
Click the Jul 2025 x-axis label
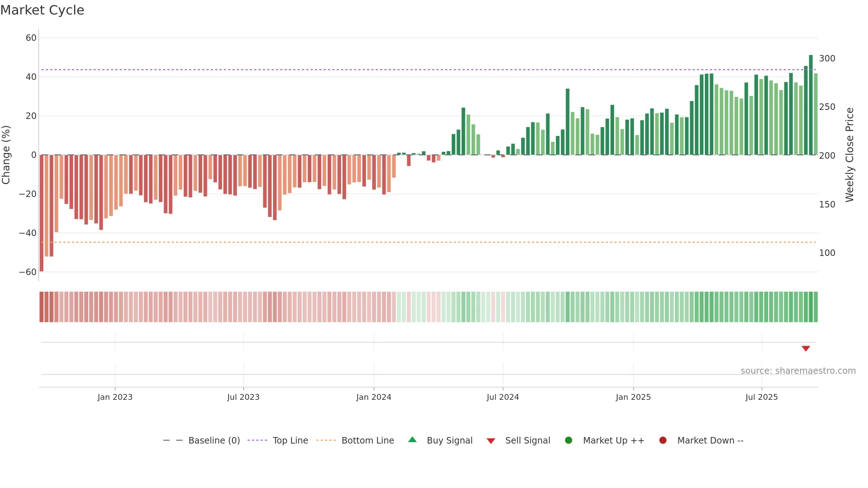click(x=762, y=397)
